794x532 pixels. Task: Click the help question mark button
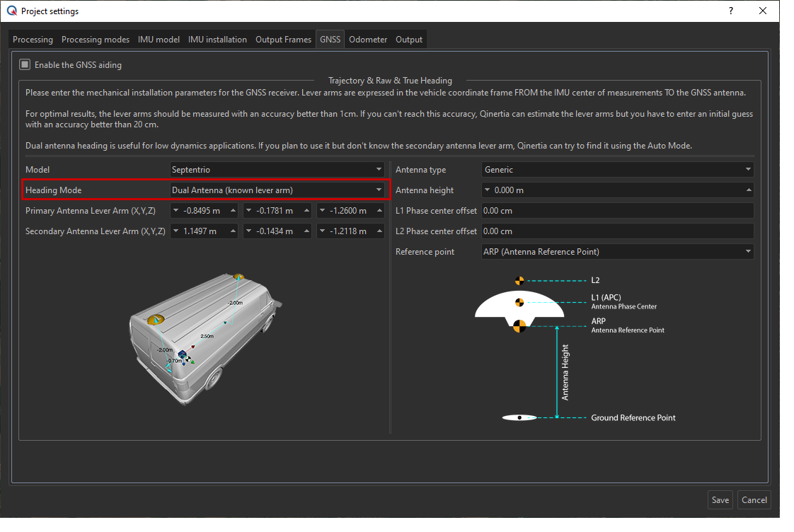(x=731, y=11)
